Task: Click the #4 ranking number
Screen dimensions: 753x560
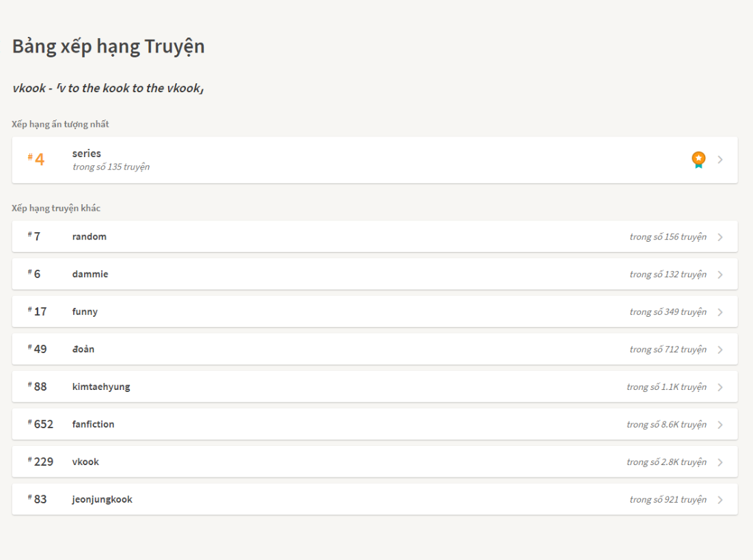Action: coord(39,160)
